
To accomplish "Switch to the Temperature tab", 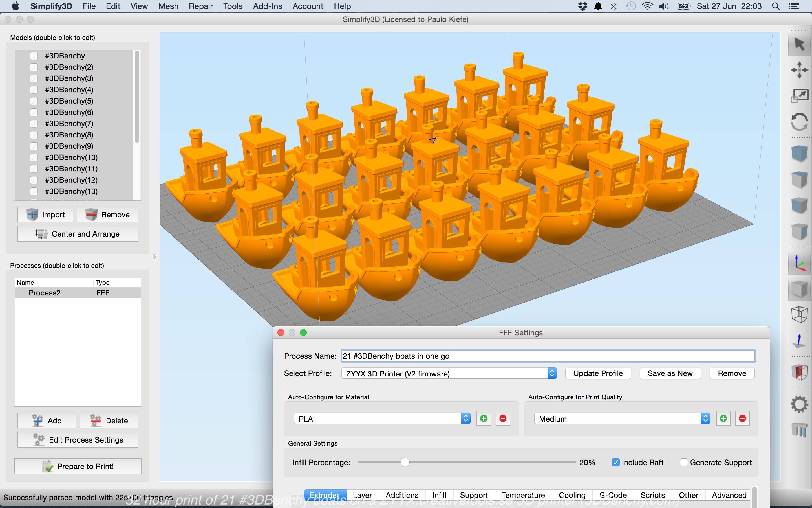I will click(523, 495).
